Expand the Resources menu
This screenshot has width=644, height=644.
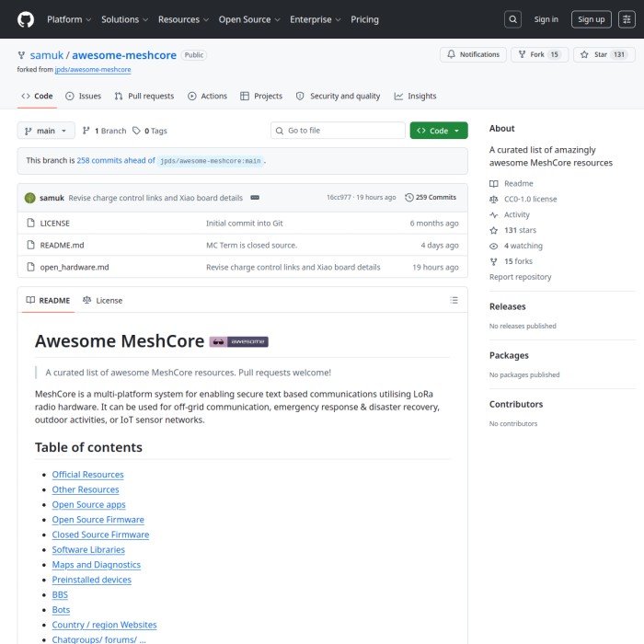click(183, 19)
